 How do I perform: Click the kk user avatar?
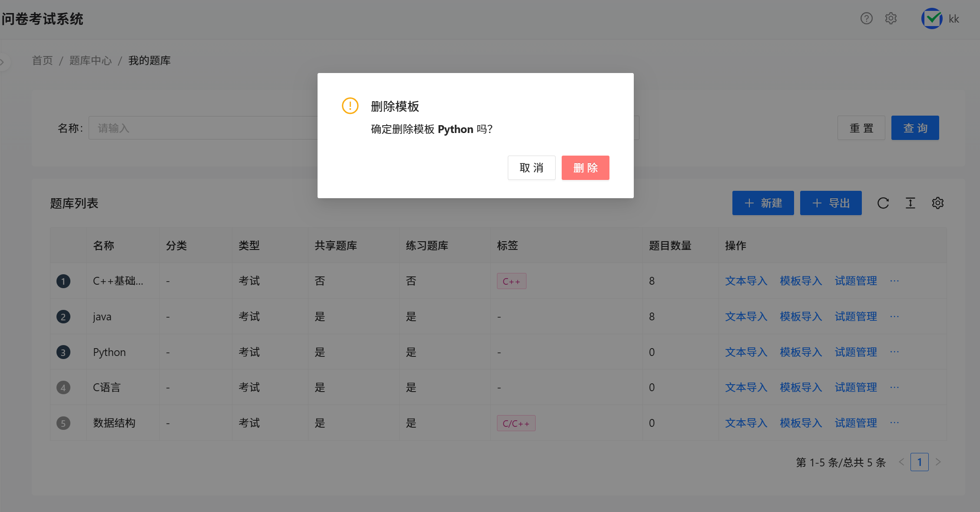click(x=932, y=19)
